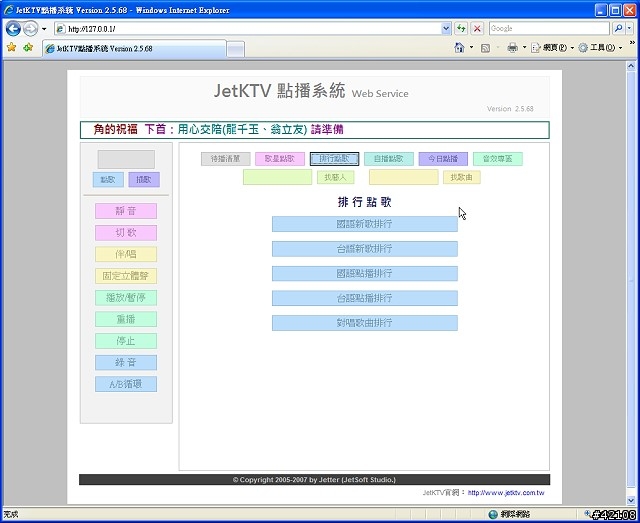This screenshot has width=640, height=523.
Task: Click the internet zone globe in status bar
Action: click(493, 514)
